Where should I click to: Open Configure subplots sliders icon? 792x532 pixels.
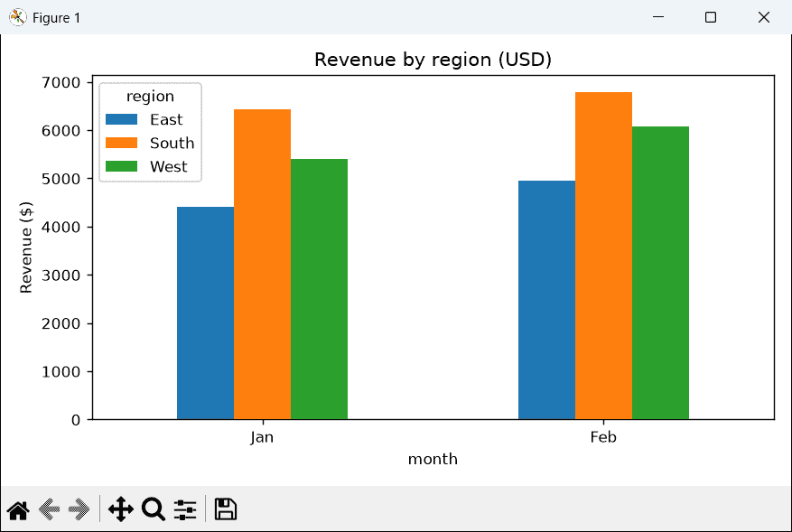tap(185, 509)
